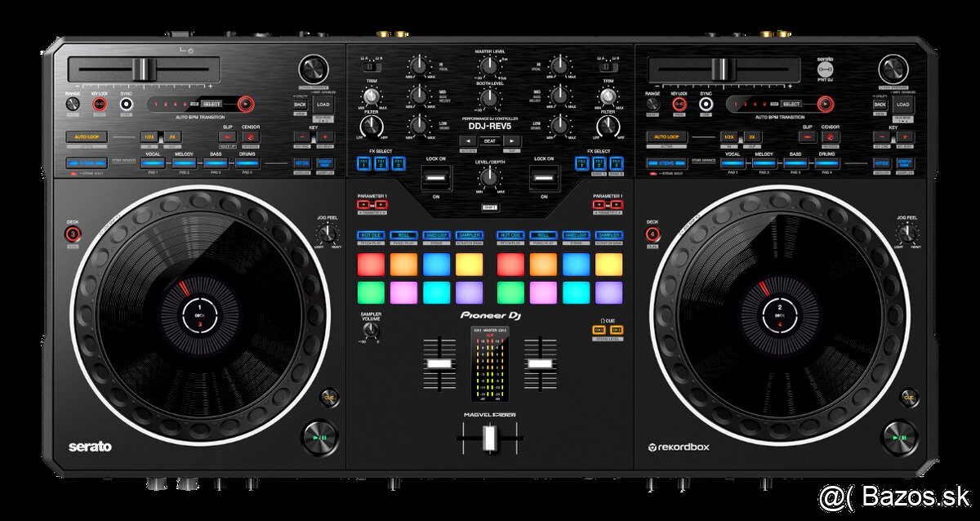Select FX1 slot 3 button
Viewport: 980px width, 521px height.
coord(398,163)
